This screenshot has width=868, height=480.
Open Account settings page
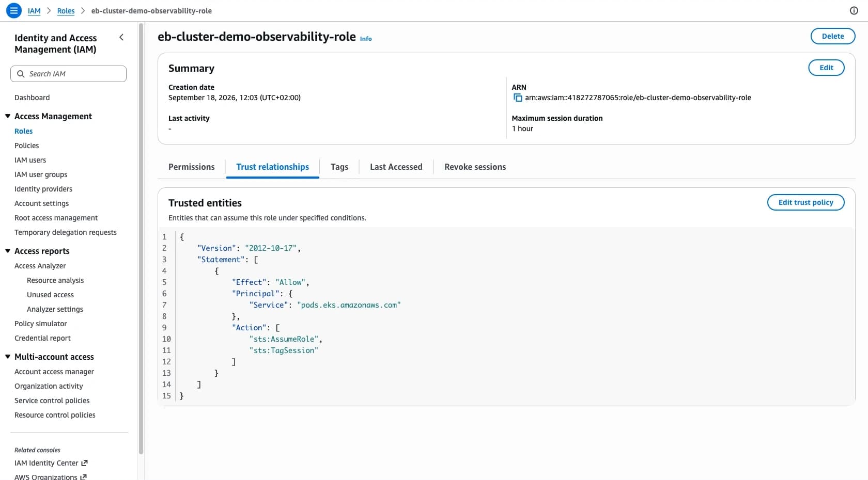[41, 203]
